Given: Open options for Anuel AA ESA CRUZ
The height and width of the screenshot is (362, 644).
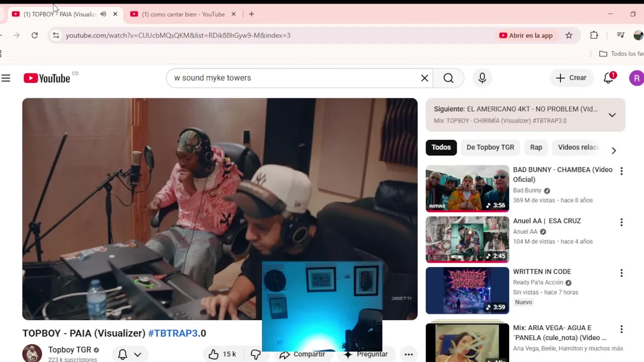Looking at the screenshot, I should [621, 222].
